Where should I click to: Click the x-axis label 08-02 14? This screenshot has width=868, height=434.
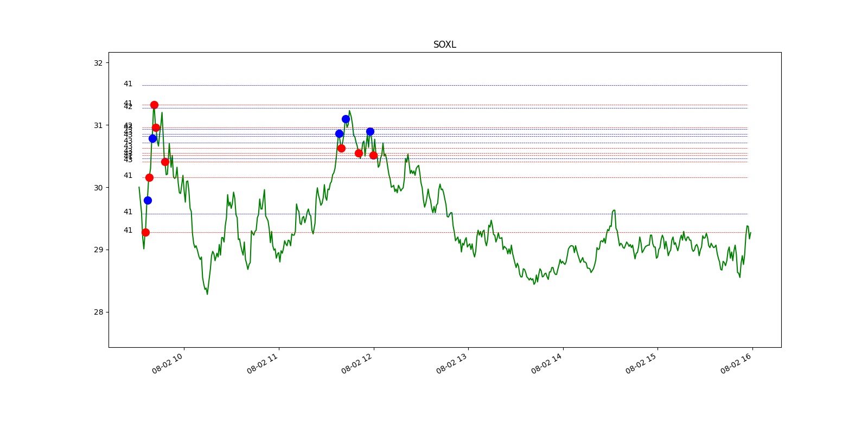pyautogui.click(x=547, y=363)
